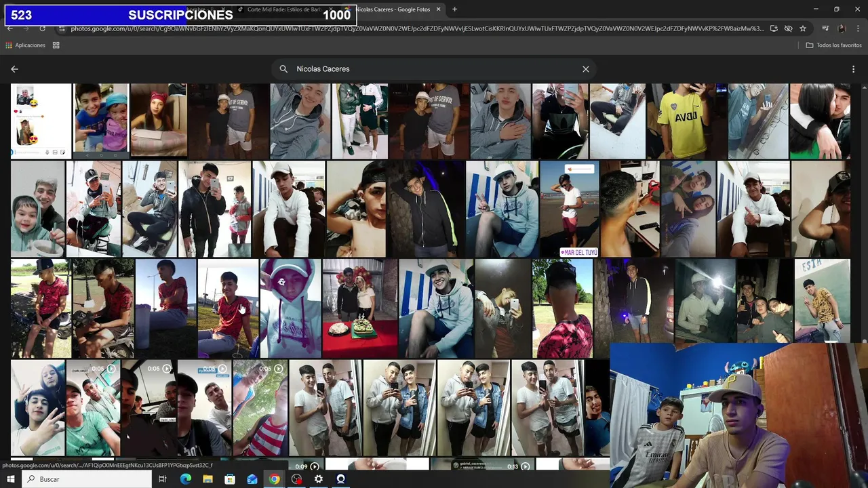Open the video with a red-and-white striped shirt
This screenshot has height=488, width=868.
click(260, 408)
